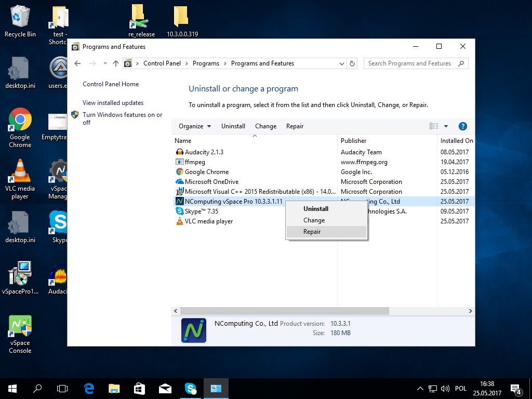Click the back navigation arrow
This screenshot has height=399, width=532.
click(x=77, y=63)
